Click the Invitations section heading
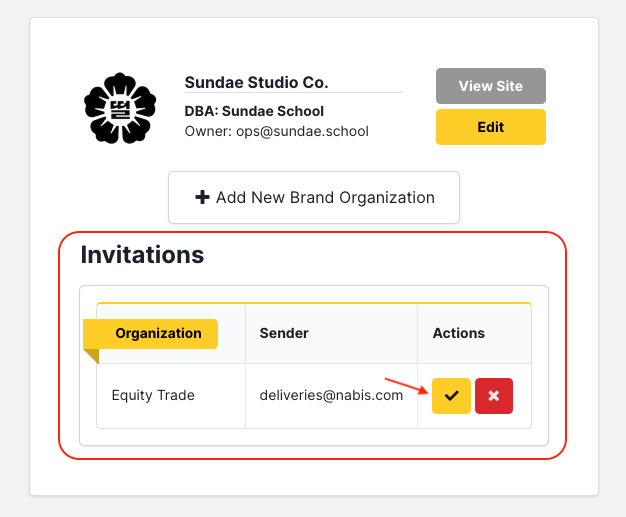Screen dimensions: 626x517 click(x=142, y=255)
